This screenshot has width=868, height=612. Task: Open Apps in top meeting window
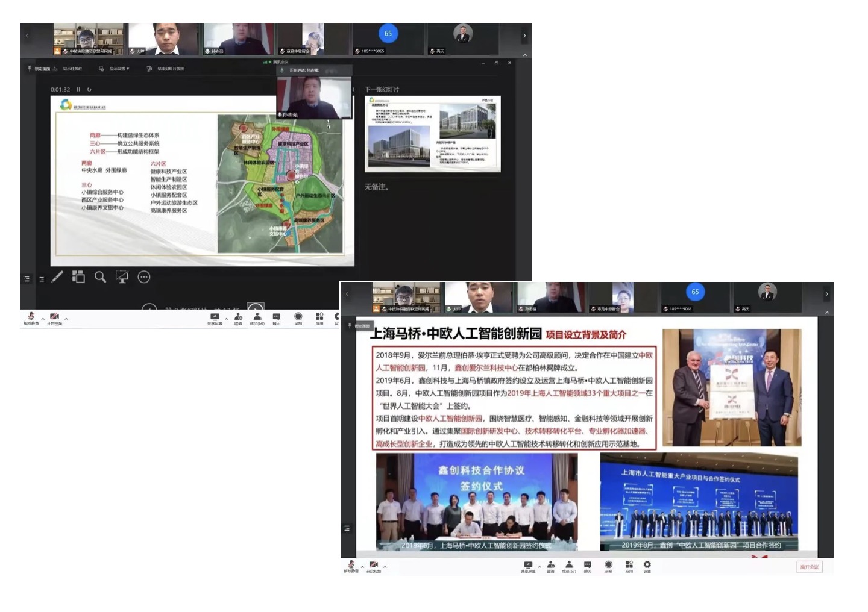click(319, 319)
